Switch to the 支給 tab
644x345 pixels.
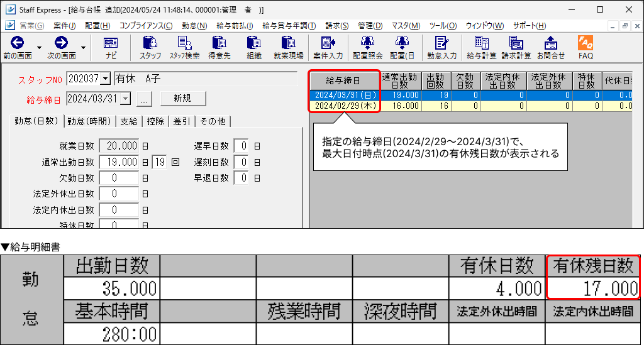click(x=128, y=121)
